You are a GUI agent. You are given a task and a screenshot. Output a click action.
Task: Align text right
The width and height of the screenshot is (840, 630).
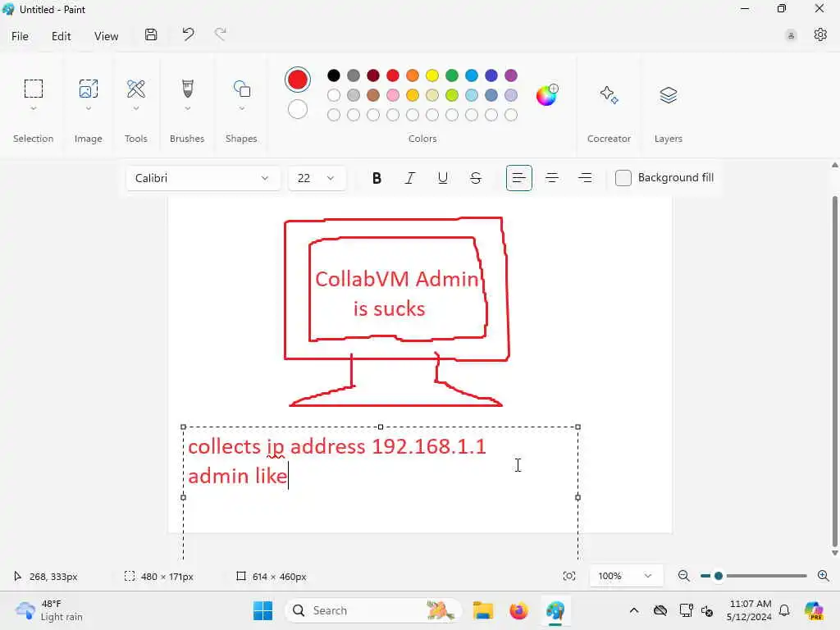585,178
